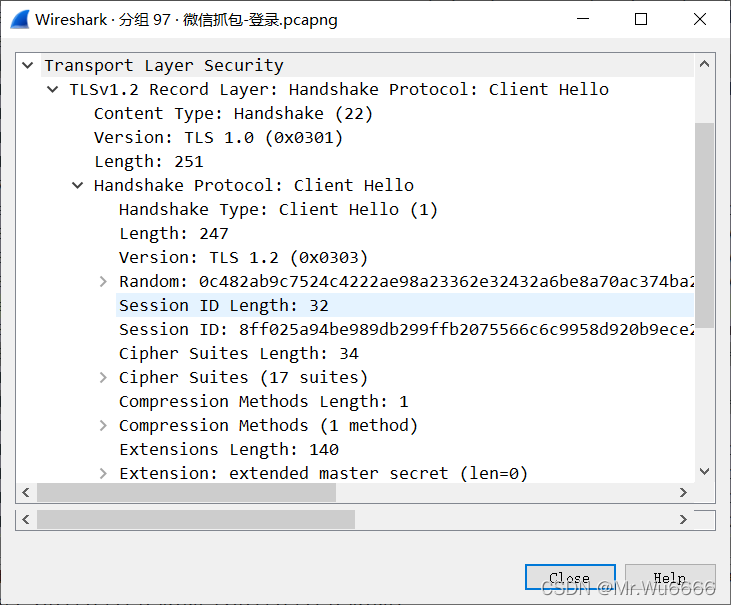Expand the Random field arrow
Image resolution: width=731 pixels, height=605 pixels.
(x=103, y=282)
